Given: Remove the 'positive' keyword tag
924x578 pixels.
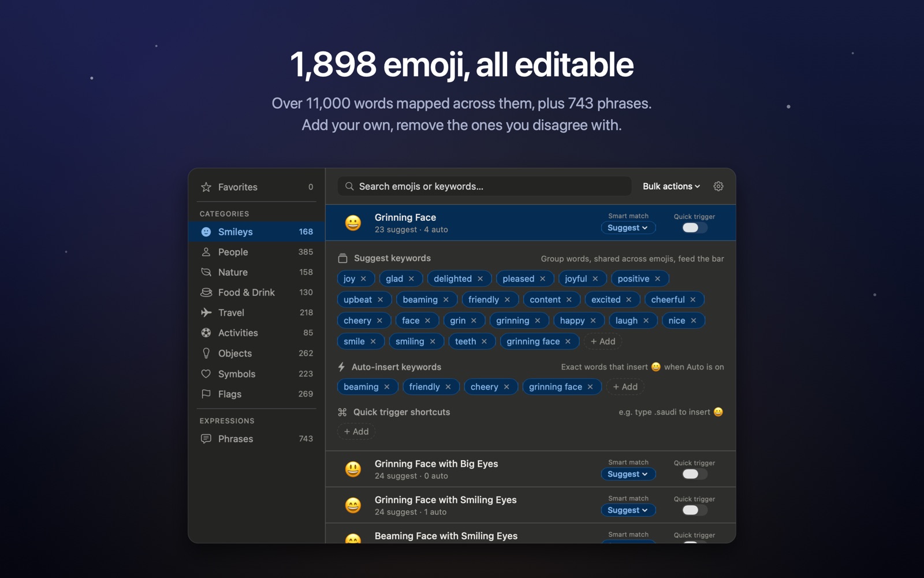Looking at the screenshot, I should click(x=657, y=279).
